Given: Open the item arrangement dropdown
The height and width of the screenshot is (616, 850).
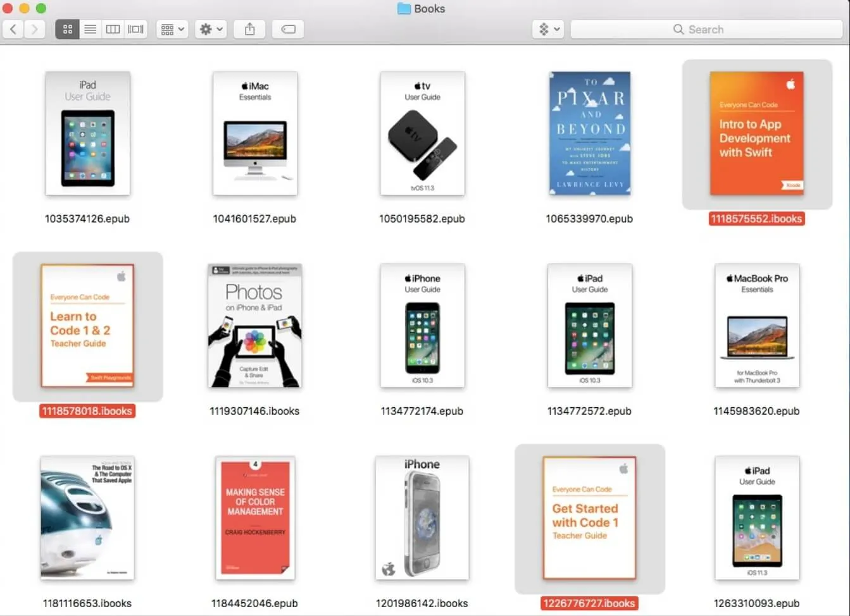Looking at the screenshot, I should pos(172,29).
